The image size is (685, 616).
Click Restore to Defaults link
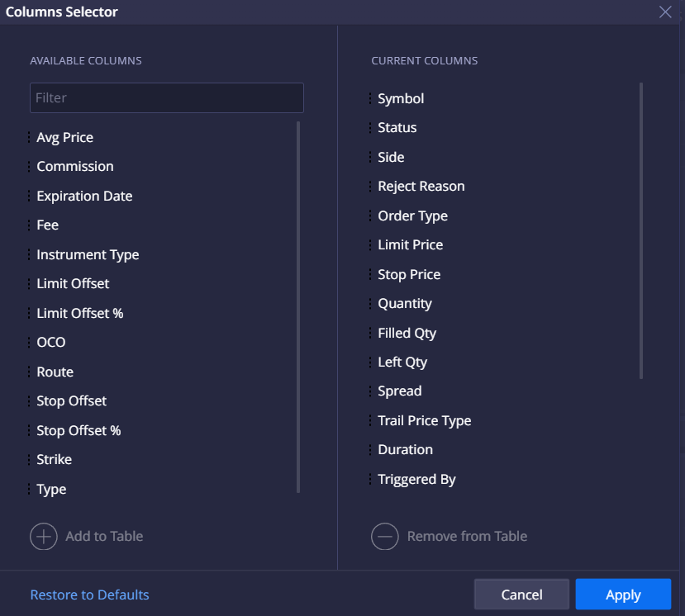(89, 595)
